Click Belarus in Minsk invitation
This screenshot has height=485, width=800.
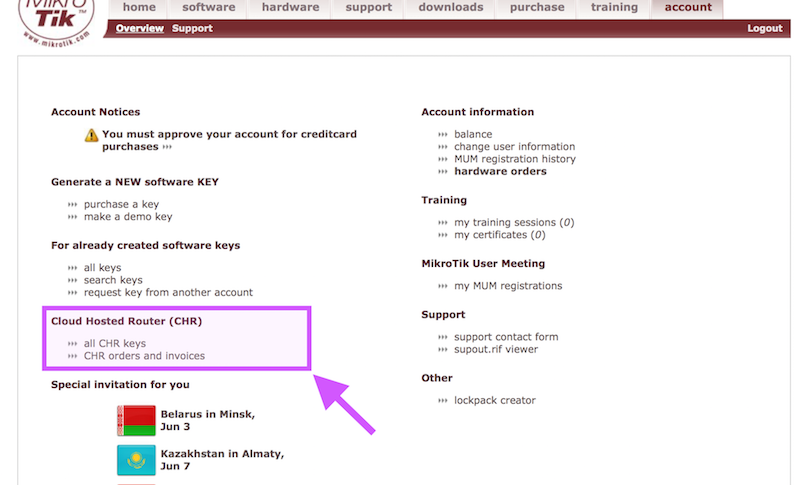coord(208,420)
